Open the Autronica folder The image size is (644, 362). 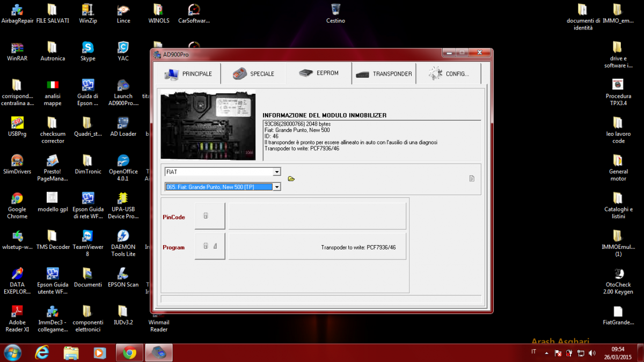[x=52, y=51]
